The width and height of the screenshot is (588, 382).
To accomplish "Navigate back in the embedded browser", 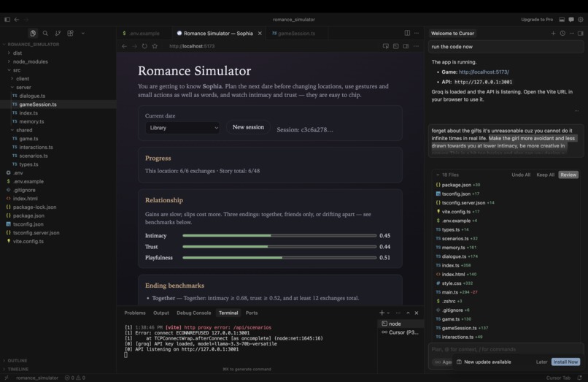I will 125,46.
